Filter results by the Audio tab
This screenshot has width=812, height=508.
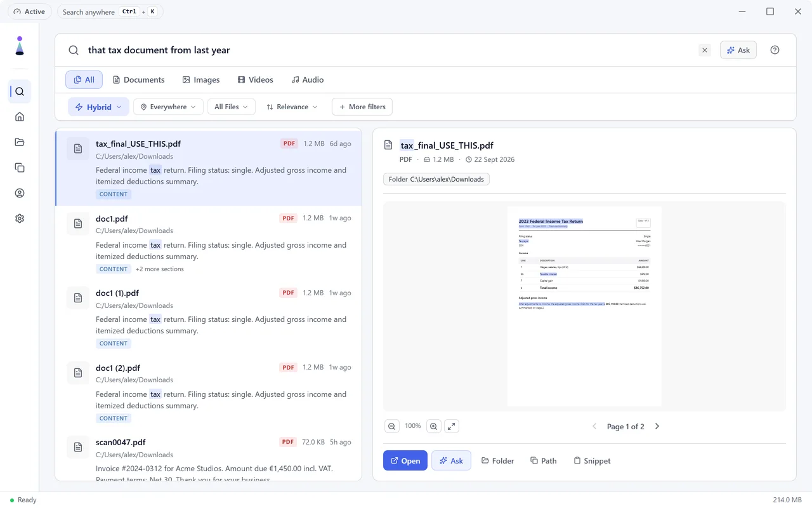pos(307,79)
